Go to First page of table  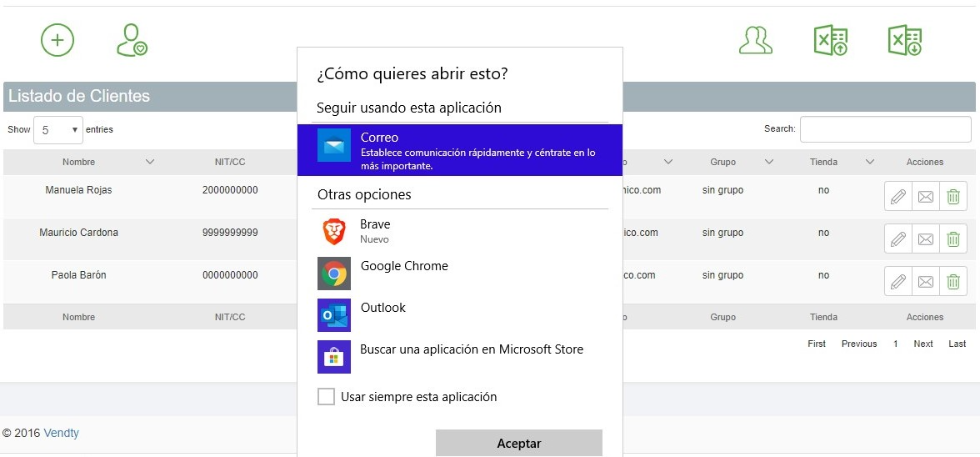point(817,344)
